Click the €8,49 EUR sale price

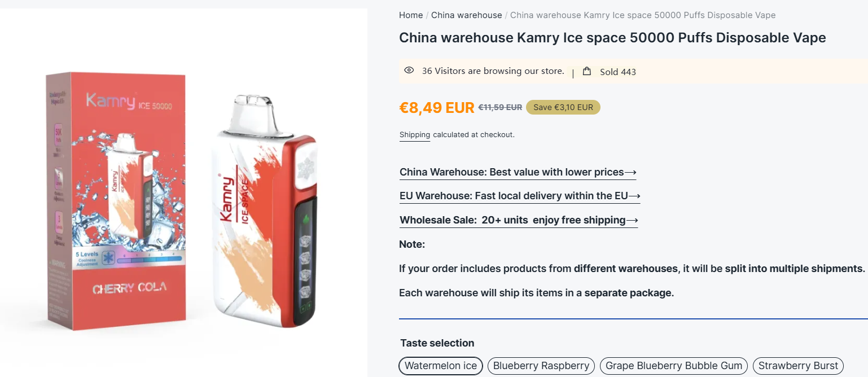pos(437,107)
